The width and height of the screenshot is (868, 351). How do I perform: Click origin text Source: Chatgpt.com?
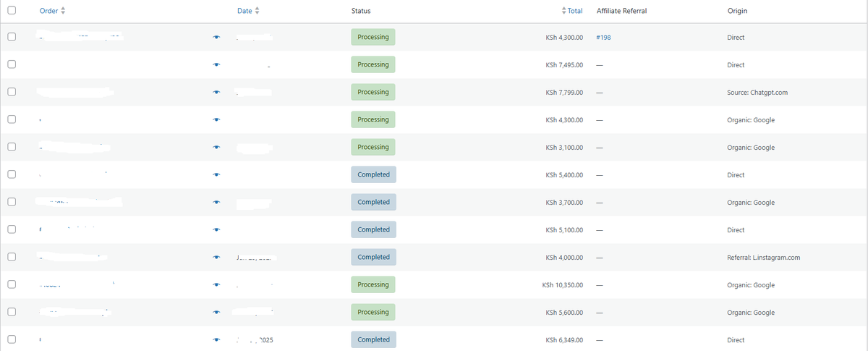757,93
